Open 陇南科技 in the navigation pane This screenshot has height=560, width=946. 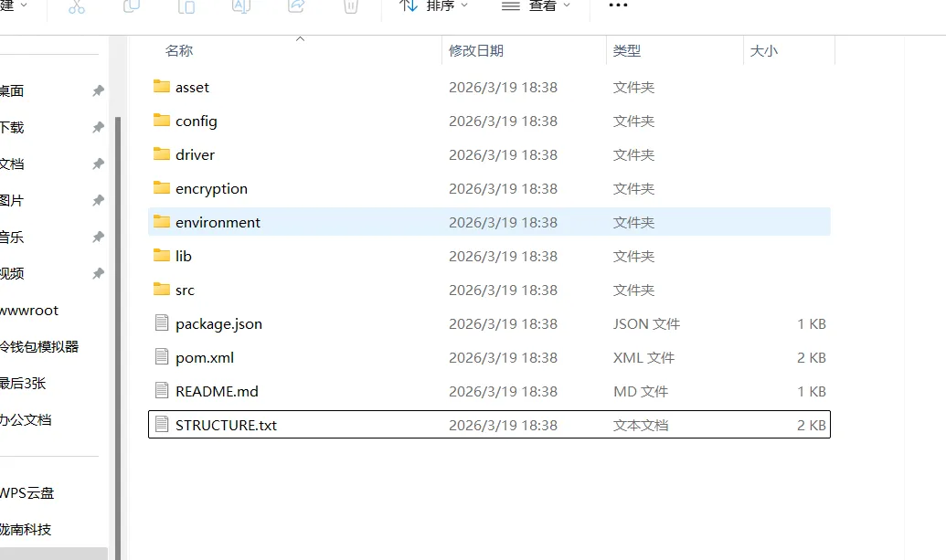tap(26, 529)
